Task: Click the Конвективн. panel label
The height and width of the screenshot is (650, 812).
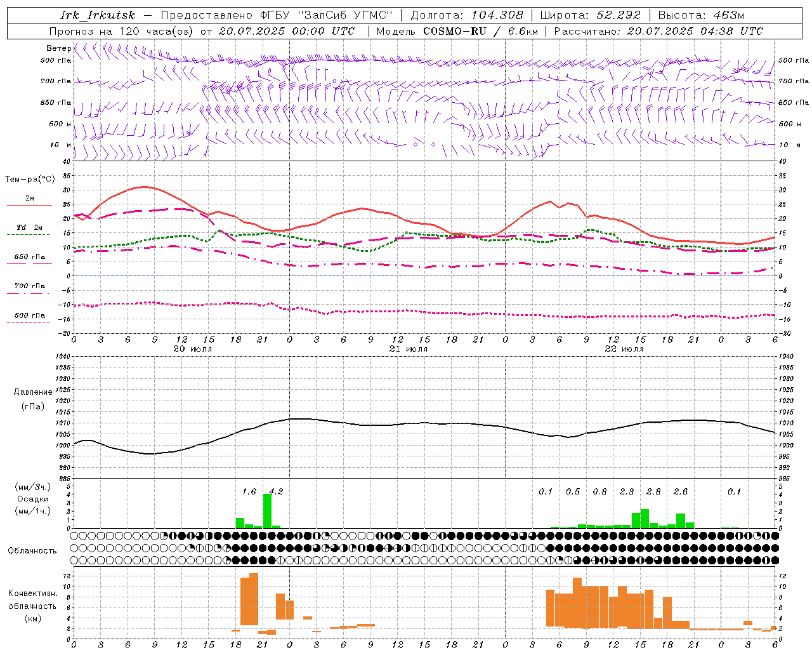Action: click(x=33, y=594)
